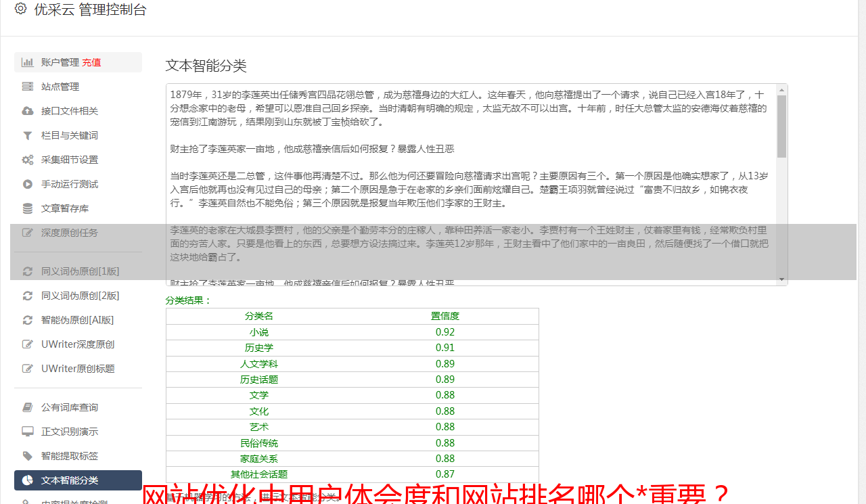The image size is (866, 504).
Task: Click the 小说 category cell
Action: (259, 332)
